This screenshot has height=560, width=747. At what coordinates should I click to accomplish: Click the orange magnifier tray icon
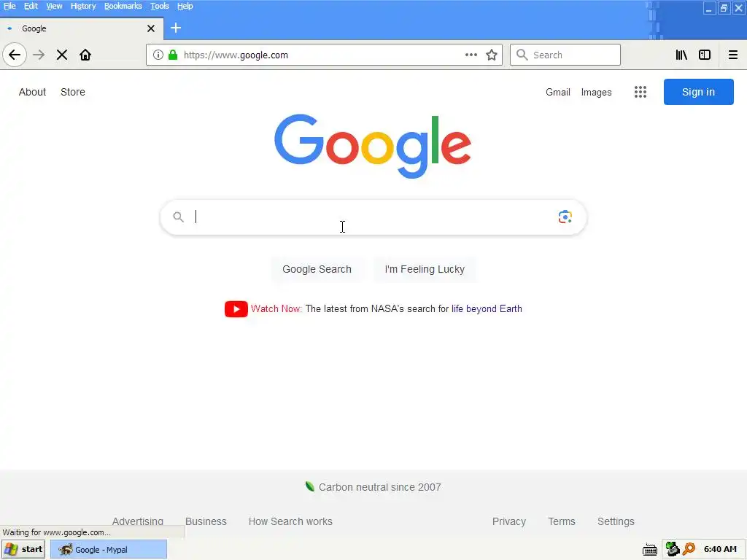pyautogui.click(x=689, y=549)
